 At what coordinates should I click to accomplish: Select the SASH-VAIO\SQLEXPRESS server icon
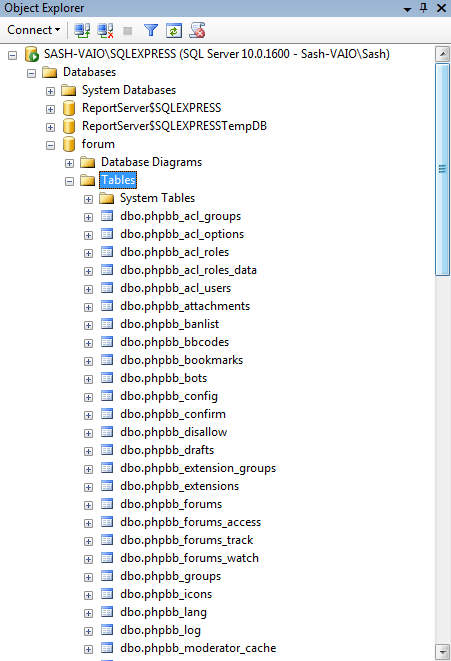[x=32, y=54]
